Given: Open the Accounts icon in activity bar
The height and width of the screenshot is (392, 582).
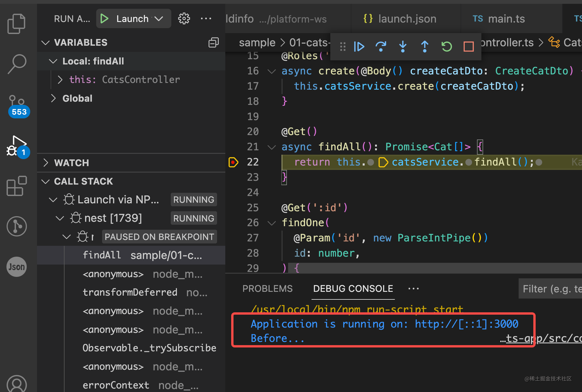Looking at the screenshot, I should (x=17, y=384).
